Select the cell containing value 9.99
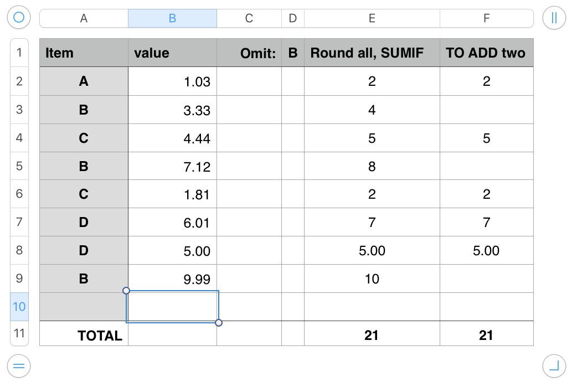577x392 pixels. coord(172,278)
